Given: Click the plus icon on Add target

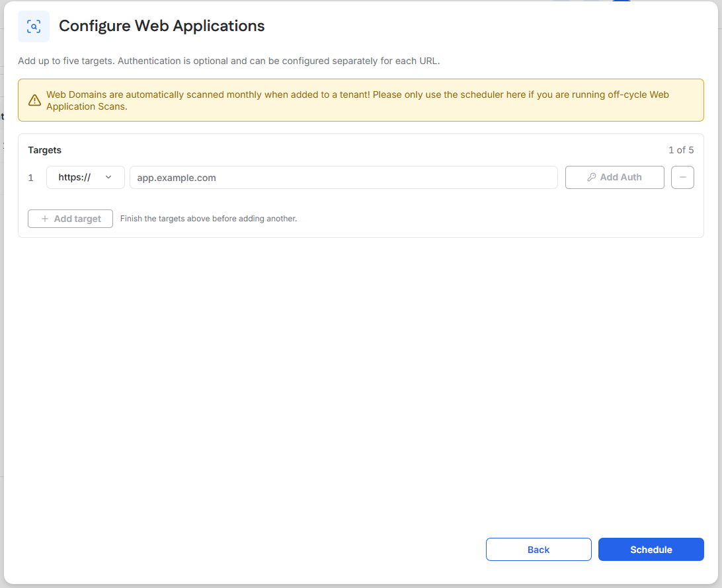Looking at the screenshot, I should tap(45, 219).
